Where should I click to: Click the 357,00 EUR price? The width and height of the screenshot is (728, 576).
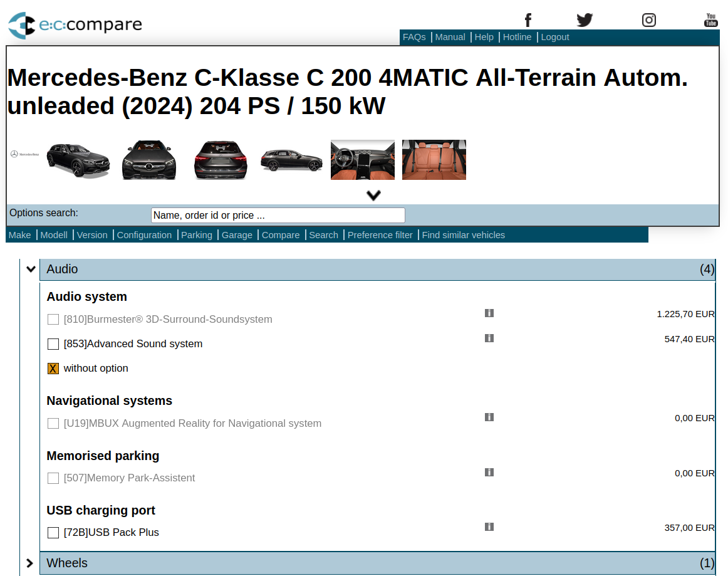(x=689, y=528)
